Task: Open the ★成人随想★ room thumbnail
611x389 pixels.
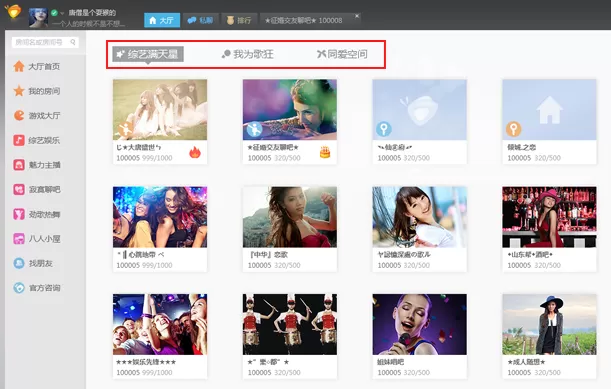Action: (549, 324)
